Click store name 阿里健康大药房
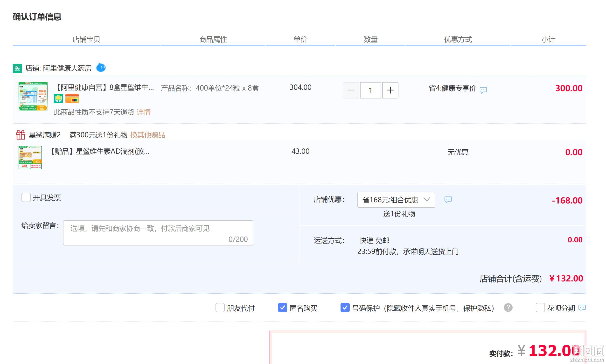This screenshot has width=606, height=364. pyautogui.click(x=67, y=68)
